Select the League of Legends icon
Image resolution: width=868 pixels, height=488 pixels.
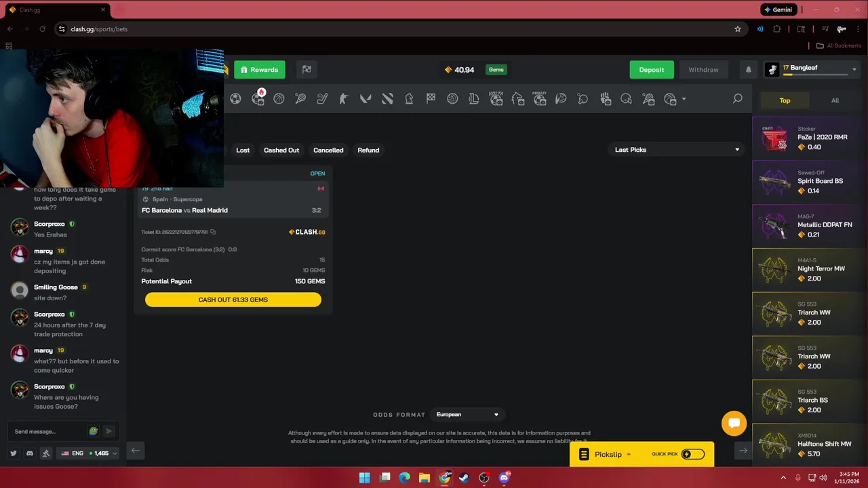point(474,99)
